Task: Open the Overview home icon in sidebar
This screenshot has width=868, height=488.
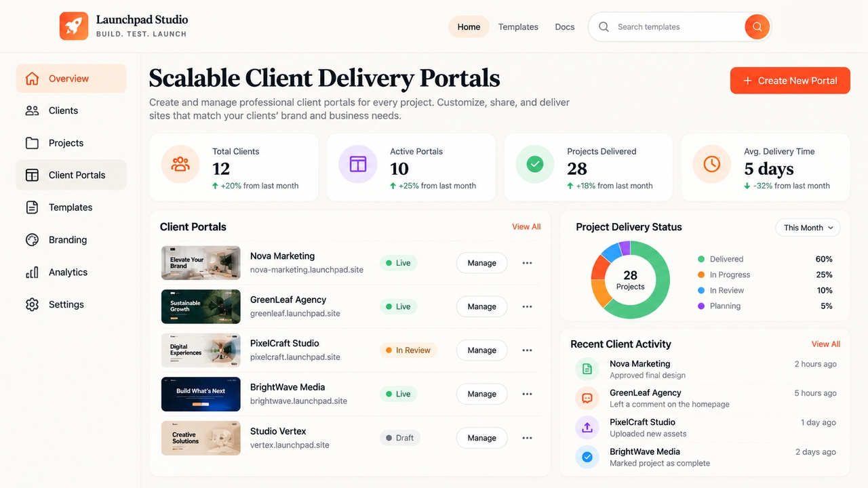Action: pyautogui.click(x=32, y=79)
